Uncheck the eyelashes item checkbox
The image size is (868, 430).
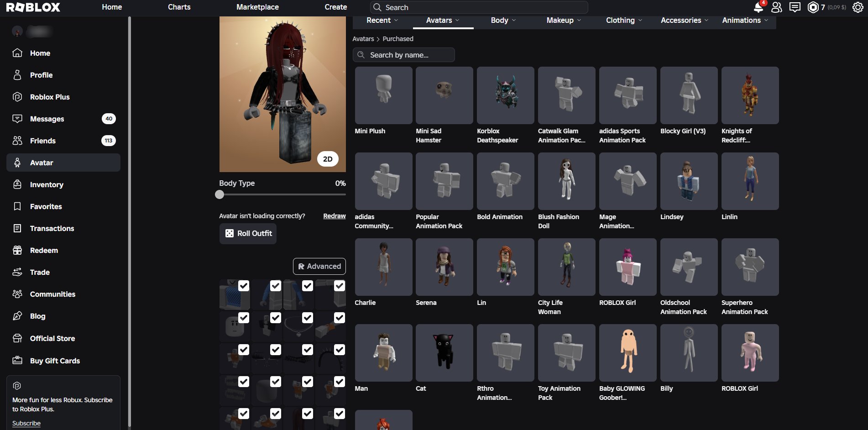tap(276, 350)
